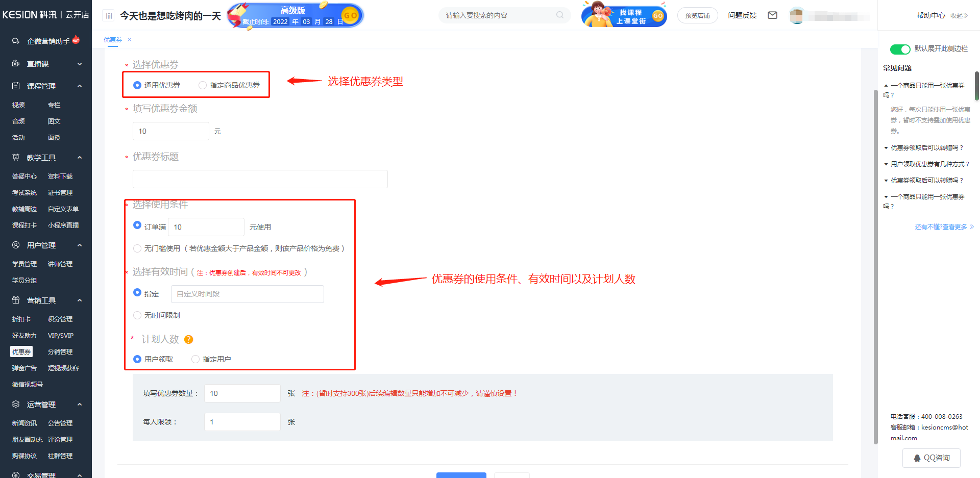Select 无时间限制 radio option
Image resolution: width=980 pixels, height=478 pixels.
pyautogui.click(x=137, y=315)
